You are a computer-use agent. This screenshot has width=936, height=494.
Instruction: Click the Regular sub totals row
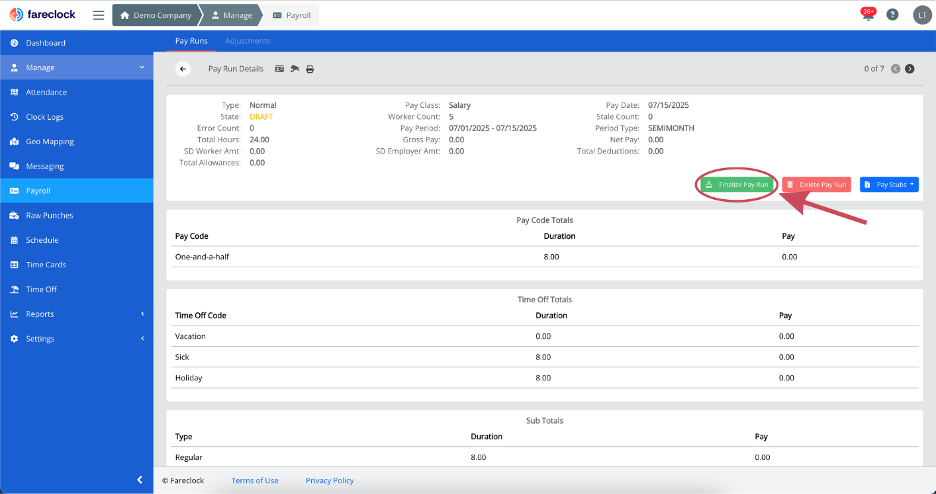coord(544,458)
